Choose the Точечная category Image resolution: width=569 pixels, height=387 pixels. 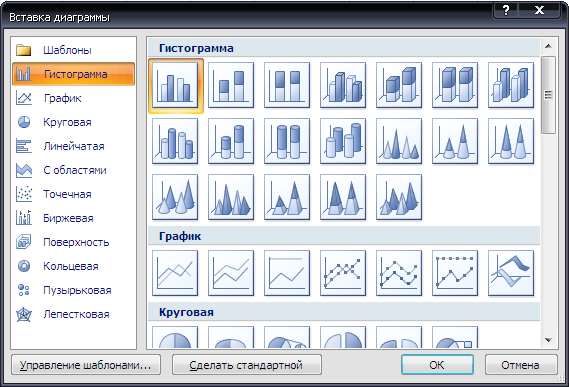click(74, 194)
